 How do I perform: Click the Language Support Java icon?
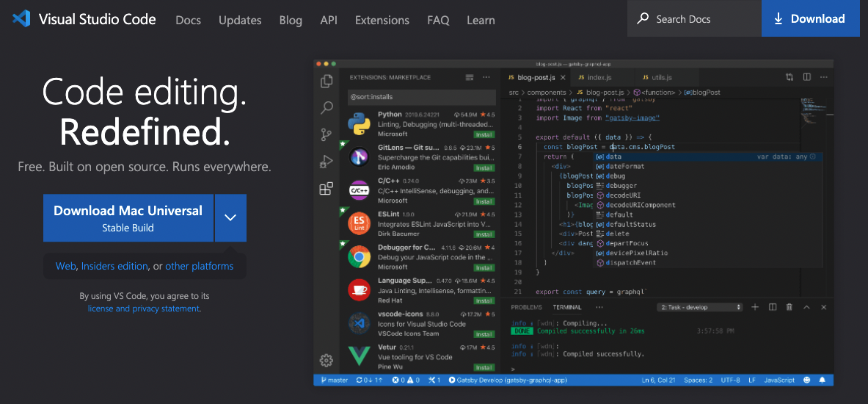(x=359, y=290)
